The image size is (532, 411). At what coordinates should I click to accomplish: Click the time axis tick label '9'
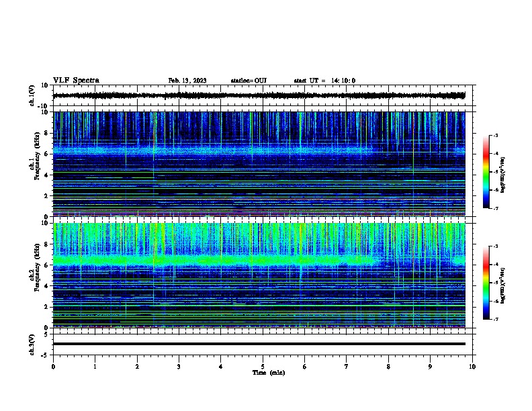[x=430, y=367]
